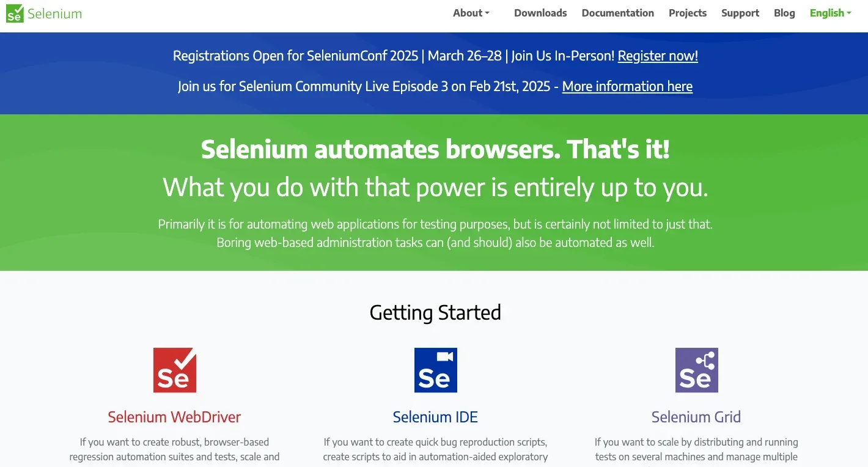Visit the Blog from the top navigation
This screenshot has width=868, height=467.
784,13
